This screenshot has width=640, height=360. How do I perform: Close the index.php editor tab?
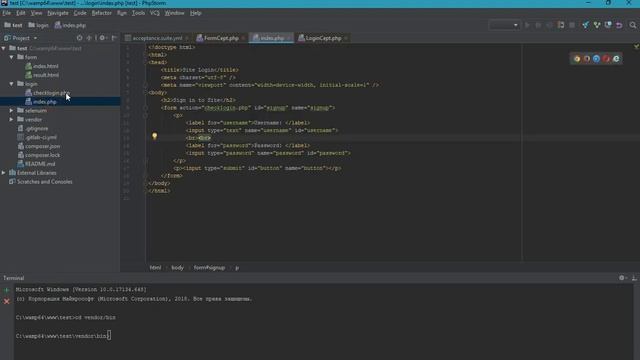(x=289, y=38)
